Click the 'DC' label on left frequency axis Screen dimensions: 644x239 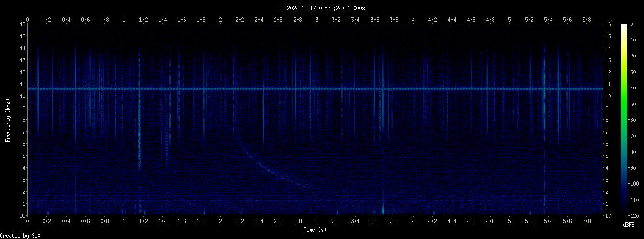coord(23,216)
